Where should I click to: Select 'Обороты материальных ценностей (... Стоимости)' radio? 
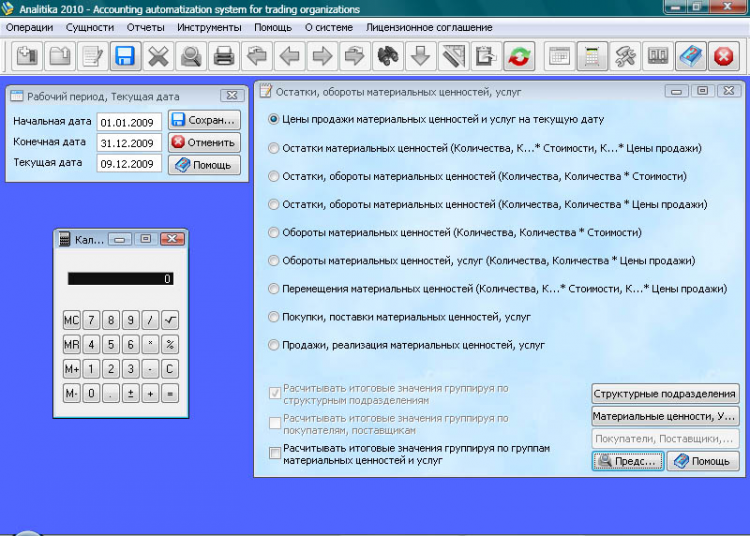coord(273,232)
